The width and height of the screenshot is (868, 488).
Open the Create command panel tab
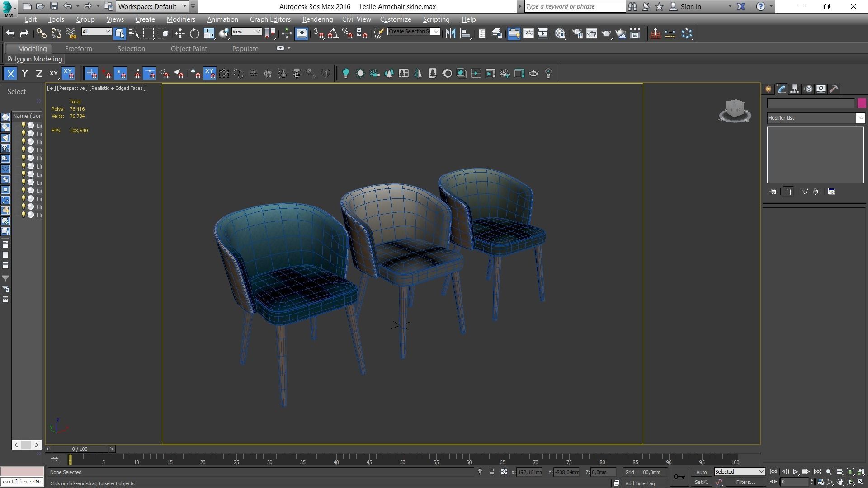pyautogui.click(x=768, y=89)
